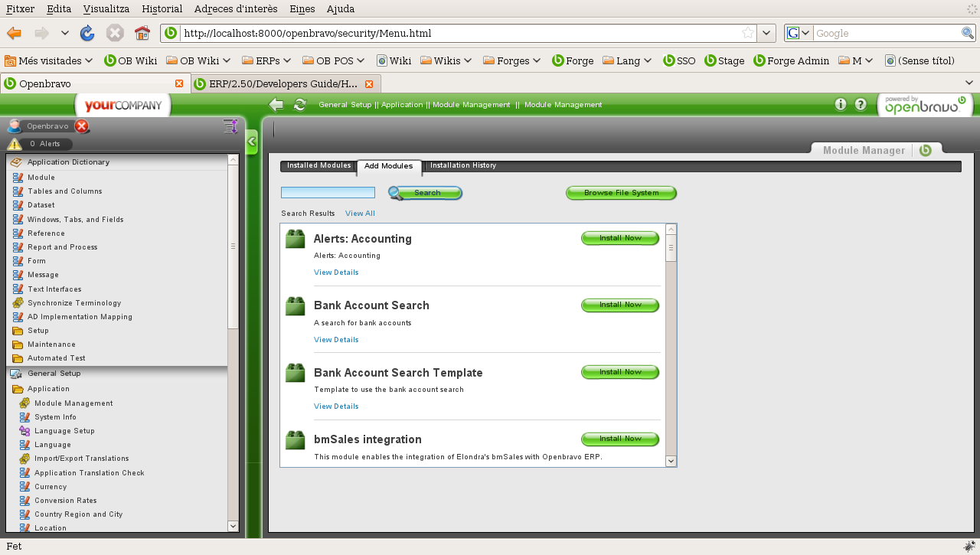Click the Openbravo logo icon beside Module Manager
This screenshot has height=555, width=980.
coord(926,150)
